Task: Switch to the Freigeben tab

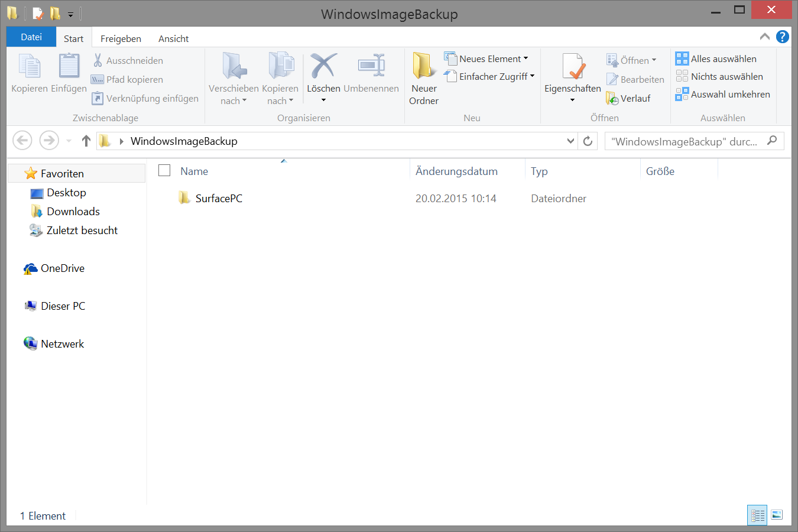Action: click(x=121, y=38)
